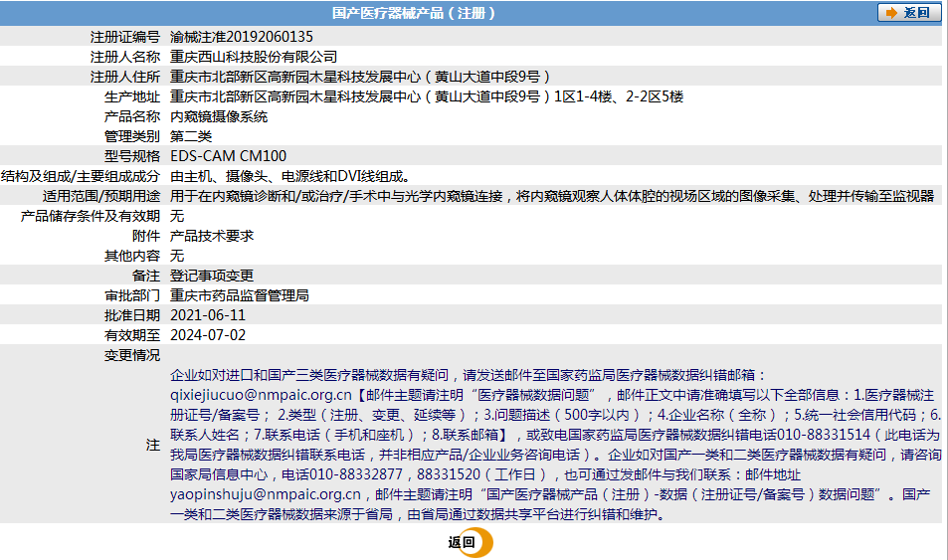The image size is (948, 560).
Task: Click the 适用范围/预期用途 label
Action: pos(100,196)
